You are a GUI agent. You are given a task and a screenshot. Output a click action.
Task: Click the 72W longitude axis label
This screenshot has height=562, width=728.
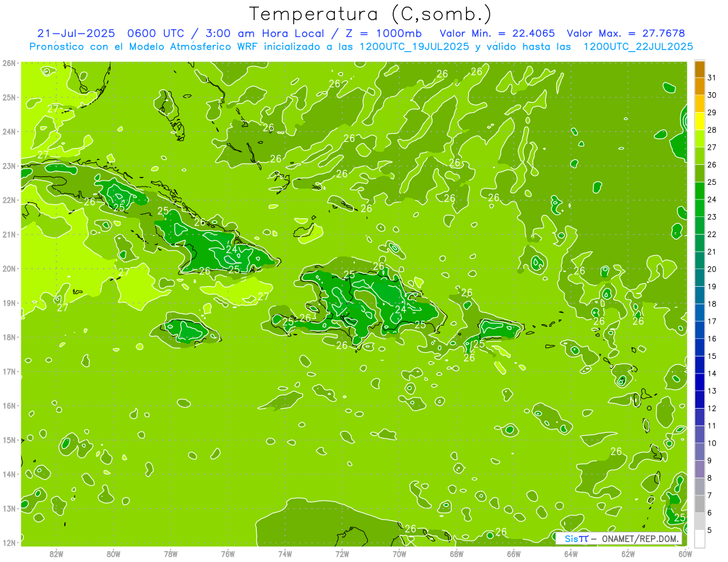tap(342, 553)
